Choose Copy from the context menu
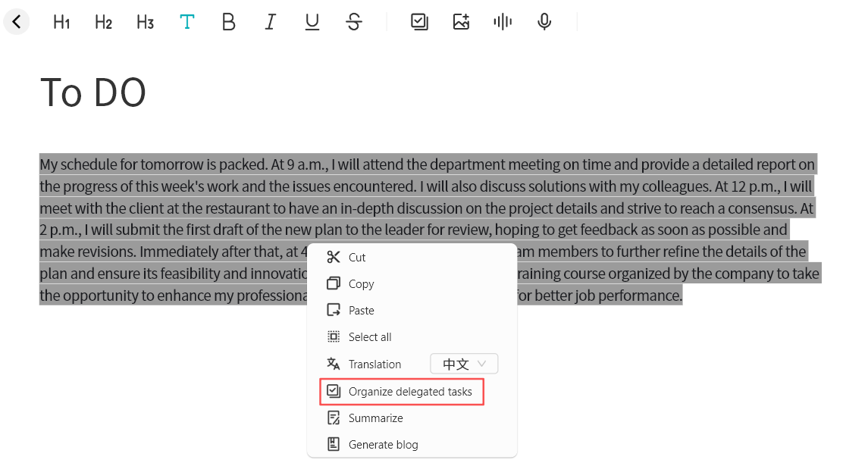 coord(361,284)
